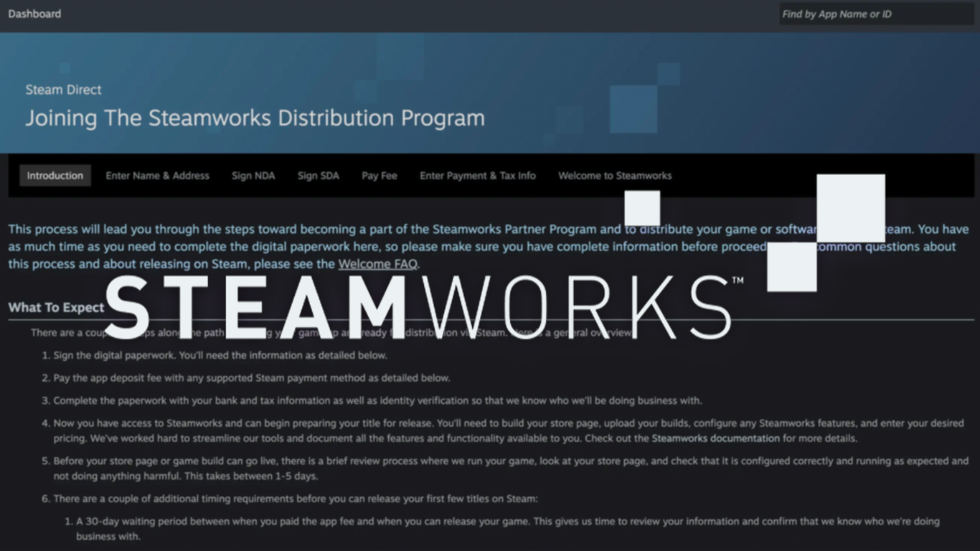Open the Welcome FAQ link

coord(377,264)
